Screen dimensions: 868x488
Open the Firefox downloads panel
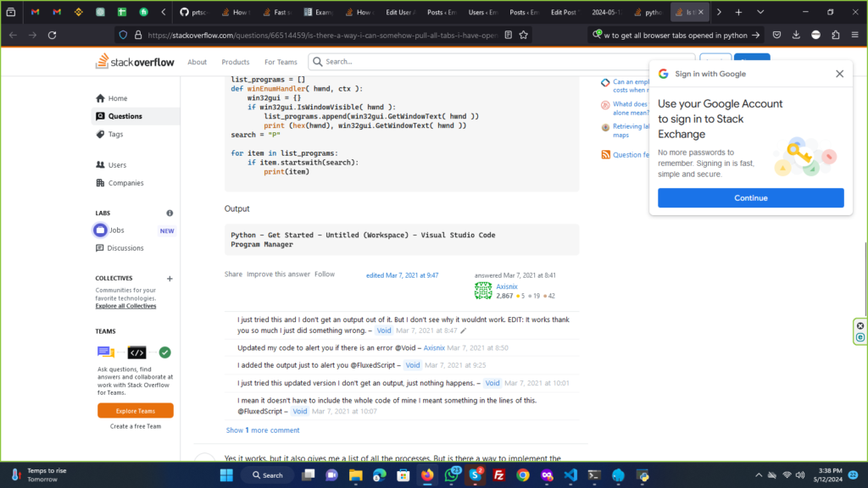click(x=796, y=35)
